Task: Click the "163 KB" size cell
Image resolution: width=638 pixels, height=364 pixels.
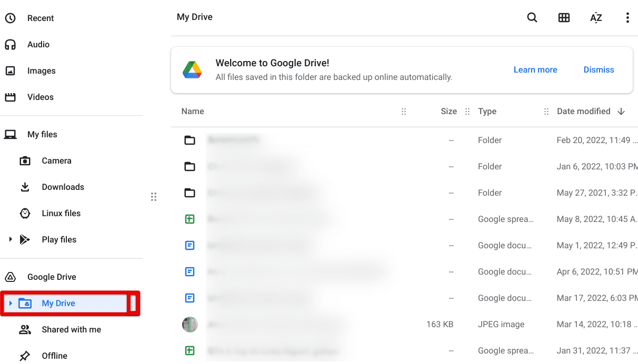Action: (x=440, y=324)
